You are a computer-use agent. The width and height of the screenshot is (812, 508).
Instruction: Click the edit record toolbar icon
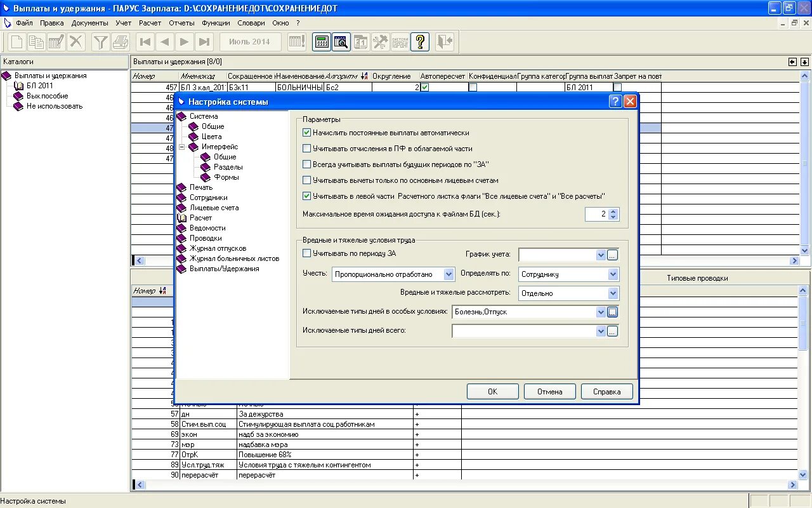[56, 42]
